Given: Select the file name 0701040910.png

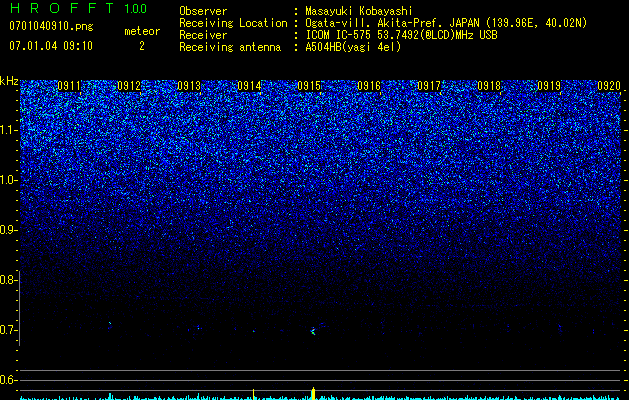Looking at the screenshot, I should (x=51, y=27).
